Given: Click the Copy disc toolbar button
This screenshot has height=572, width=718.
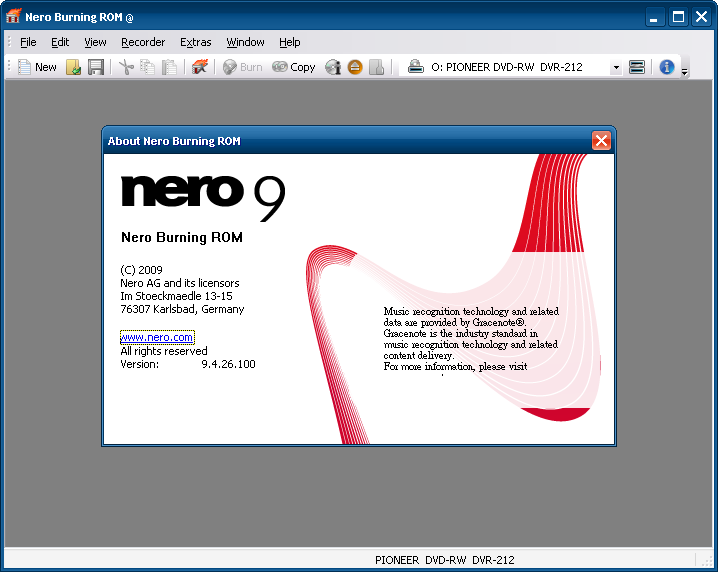Looking at the screenshot, I should tap(294, 67).
